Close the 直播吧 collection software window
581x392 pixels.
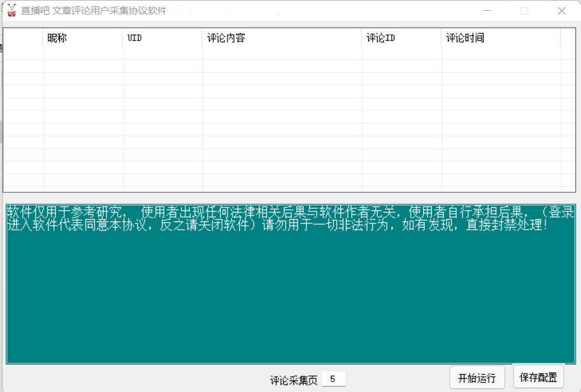[x=561, y=11]
